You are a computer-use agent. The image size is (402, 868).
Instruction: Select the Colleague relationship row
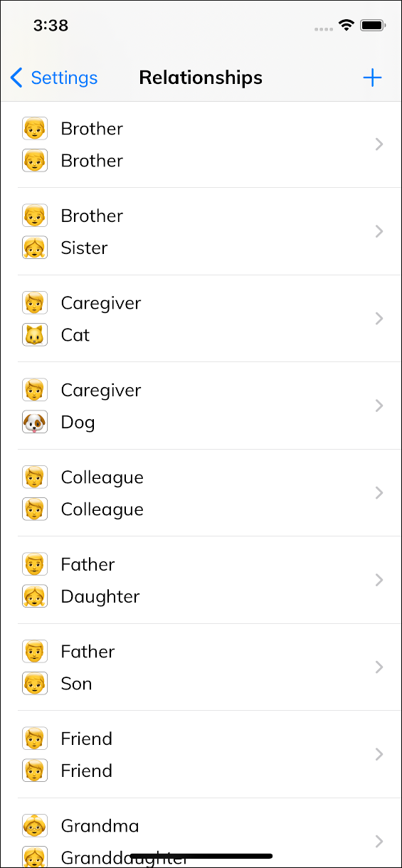pyautogui.click(x=201, y=493)
